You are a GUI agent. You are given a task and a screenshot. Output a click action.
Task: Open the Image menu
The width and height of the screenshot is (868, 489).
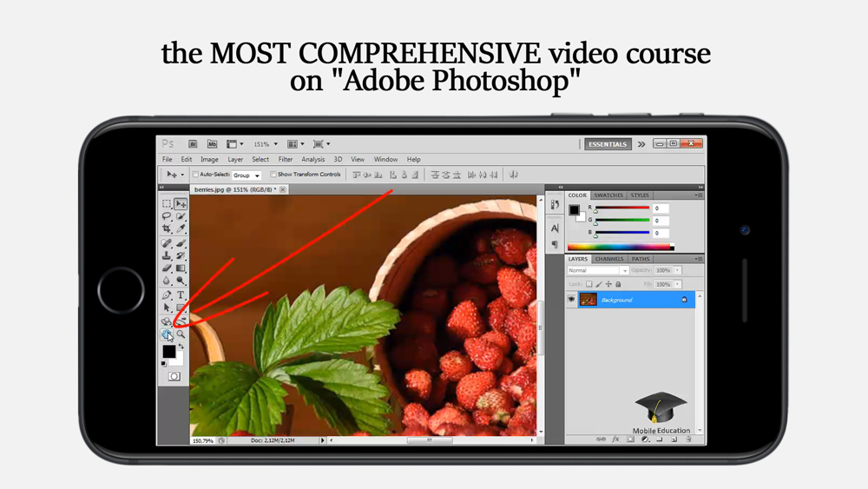(209, 160)
